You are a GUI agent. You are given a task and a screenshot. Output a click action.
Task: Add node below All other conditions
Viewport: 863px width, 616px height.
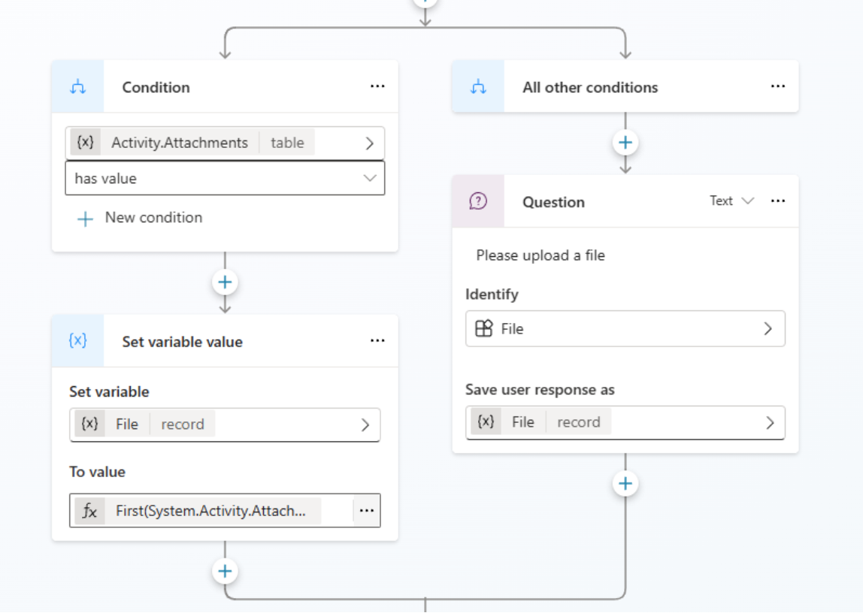click(625, 143)
